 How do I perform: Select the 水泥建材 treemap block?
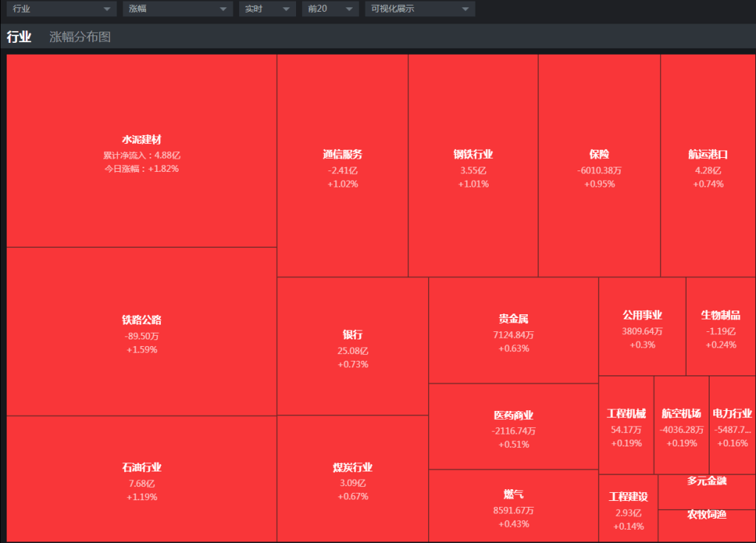pos(141,151)
